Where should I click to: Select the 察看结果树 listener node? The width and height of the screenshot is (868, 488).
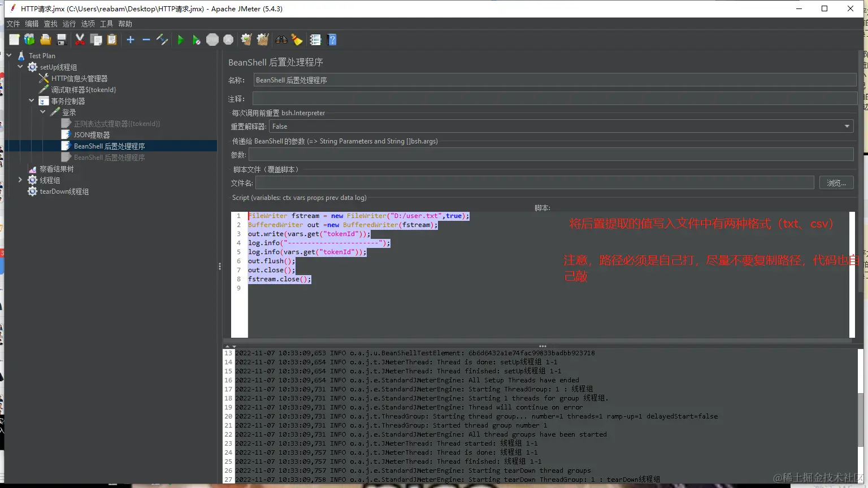57,169
